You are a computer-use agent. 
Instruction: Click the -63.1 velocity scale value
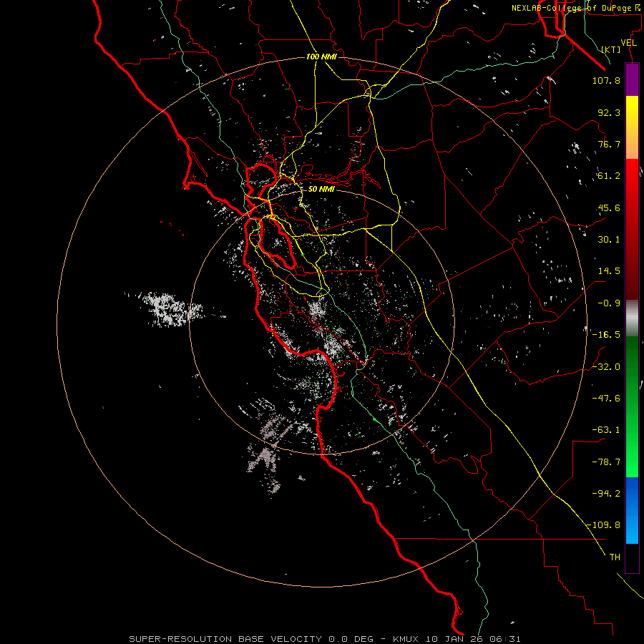tap(606, 430)
